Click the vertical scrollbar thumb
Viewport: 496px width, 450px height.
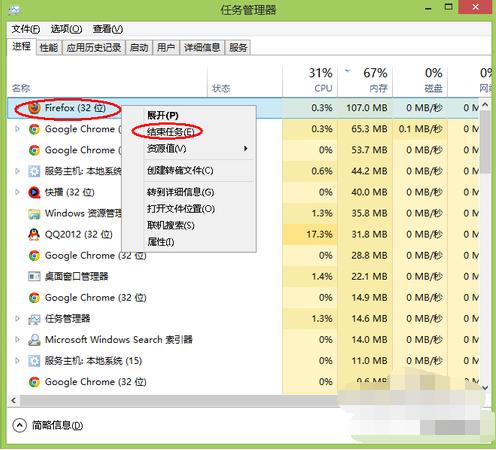click(x=486, y=142)
